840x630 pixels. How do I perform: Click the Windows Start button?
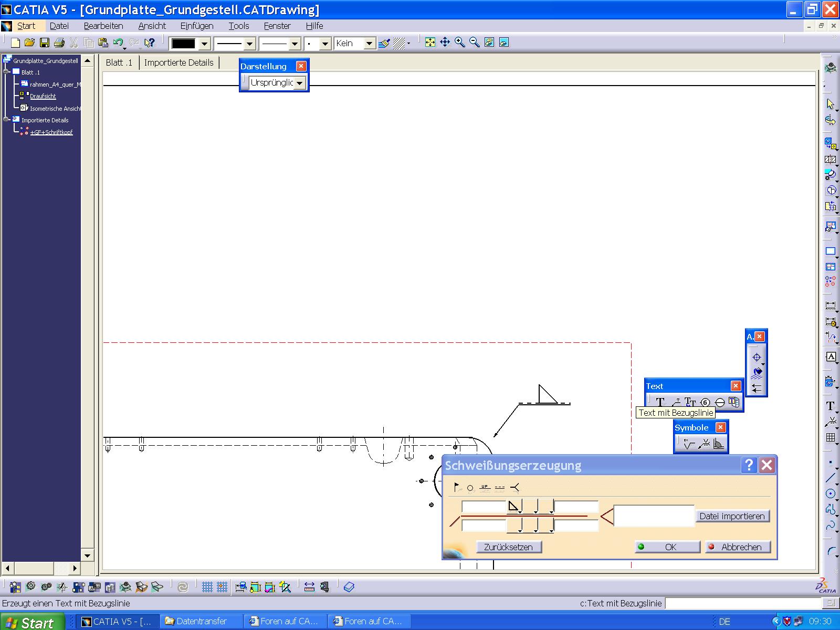(x=32, y=622)
